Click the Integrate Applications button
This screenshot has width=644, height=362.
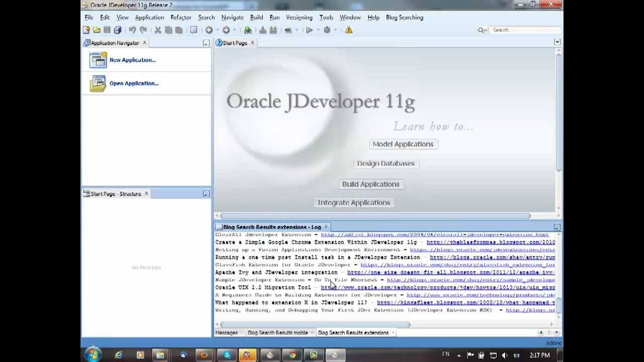point(354,203)
